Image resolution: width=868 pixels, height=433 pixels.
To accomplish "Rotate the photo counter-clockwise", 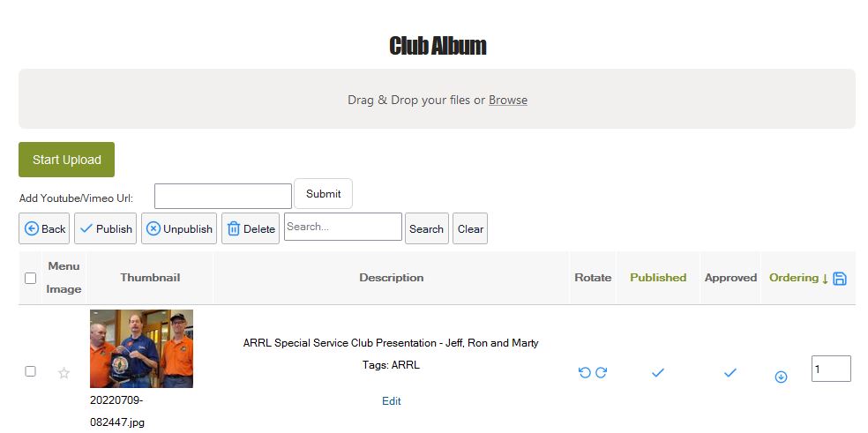I will tap(584, 373).
